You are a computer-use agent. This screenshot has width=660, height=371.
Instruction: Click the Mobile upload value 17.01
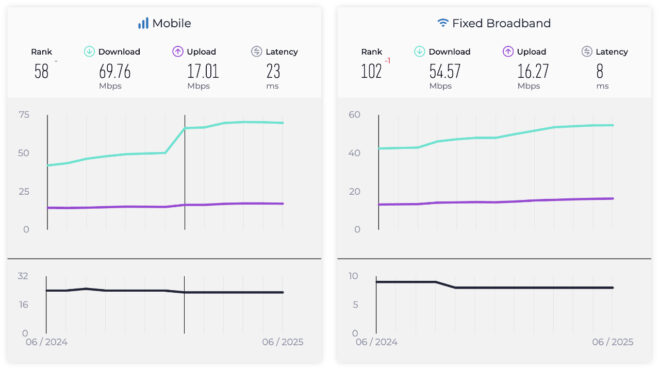click(203, 71)
